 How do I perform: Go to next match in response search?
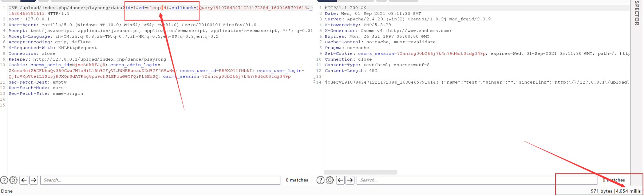(x=350, y=180)
